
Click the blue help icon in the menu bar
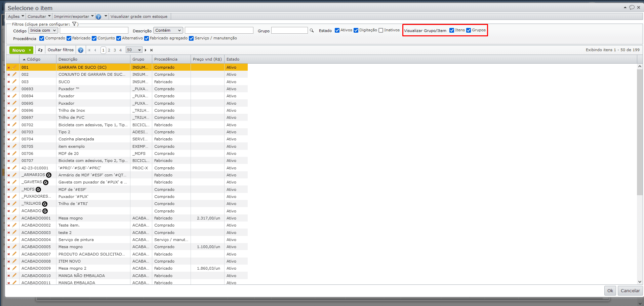click(x=98, y=16)
